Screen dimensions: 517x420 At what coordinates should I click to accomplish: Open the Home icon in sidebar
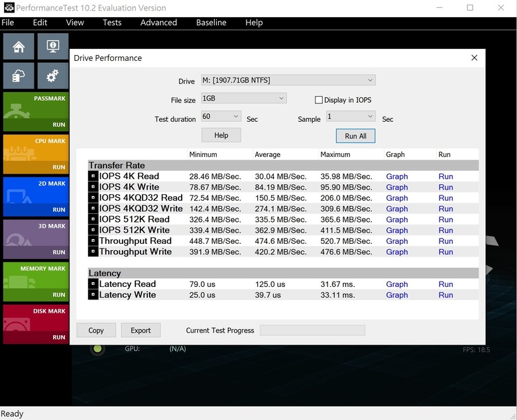click(19, 46)
